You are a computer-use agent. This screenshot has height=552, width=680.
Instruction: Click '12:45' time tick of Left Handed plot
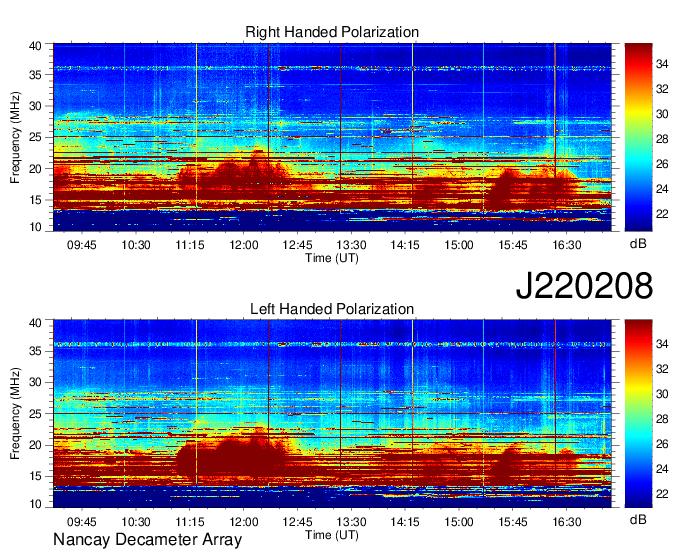[x=298, y=521]
